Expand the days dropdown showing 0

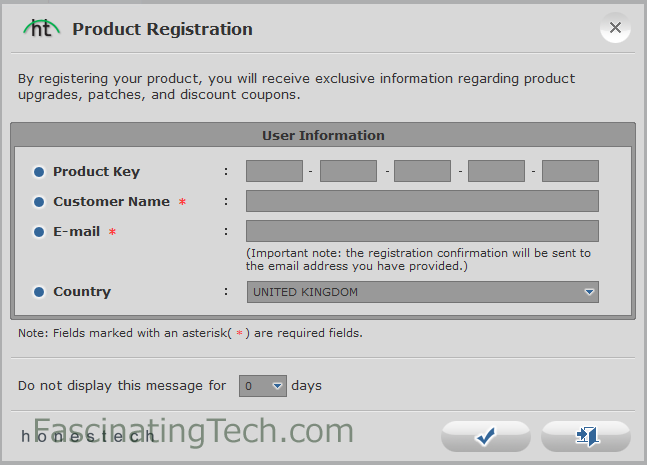(x=263, y=386)
